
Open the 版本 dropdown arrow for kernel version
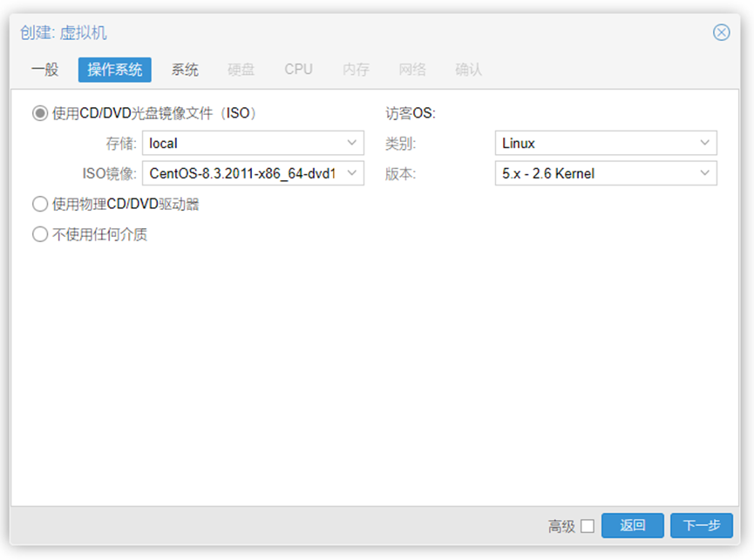[704, 173]
